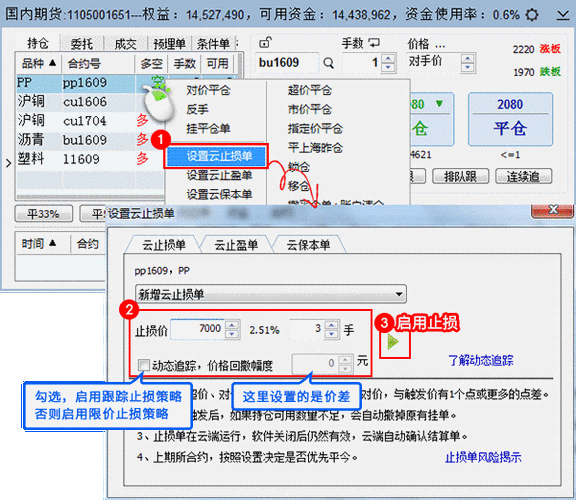The width and height of the screenshot is (576, 500).
Task: Open the settings gear in title bar
Action: tap(532, 15)
